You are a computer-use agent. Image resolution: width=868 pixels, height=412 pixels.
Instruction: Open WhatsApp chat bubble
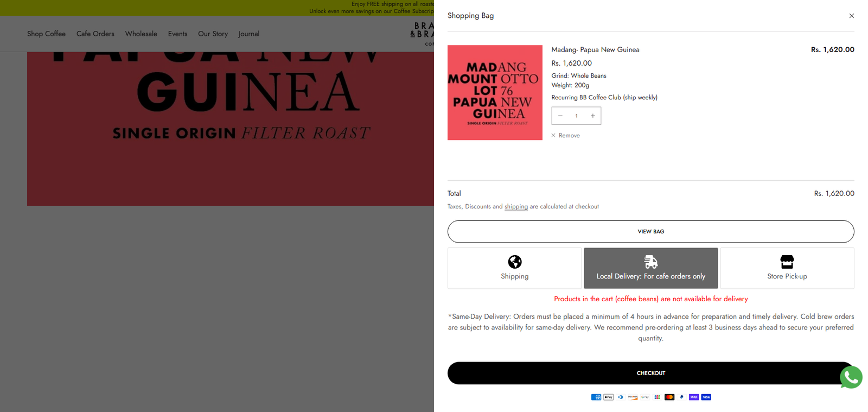point(851,377)
